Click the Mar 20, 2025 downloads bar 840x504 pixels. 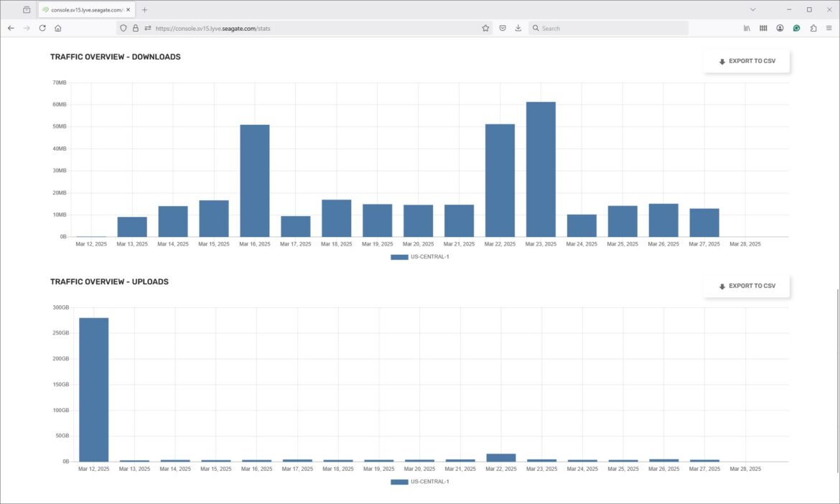[418, 220]
